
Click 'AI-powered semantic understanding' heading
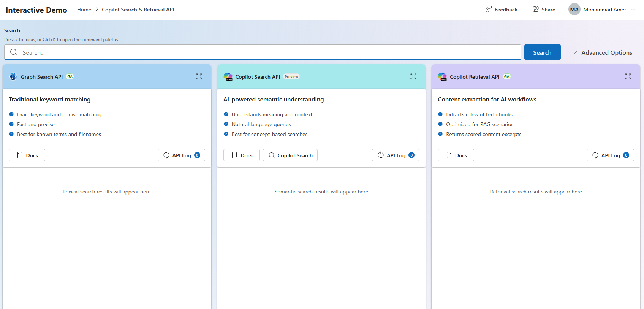tap(274, 100)
